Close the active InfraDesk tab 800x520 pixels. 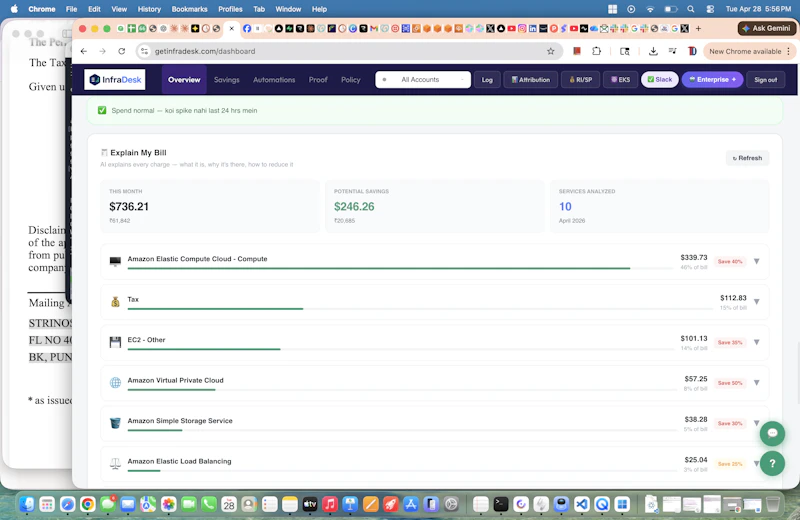232,29
